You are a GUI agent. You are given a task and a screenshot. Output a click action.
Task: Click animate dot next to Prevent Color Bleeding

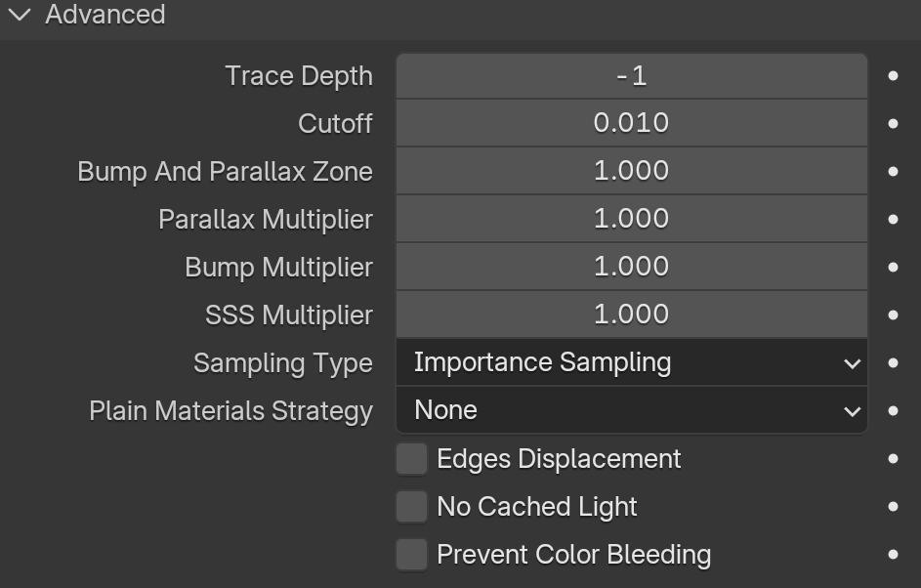(893, 555)
